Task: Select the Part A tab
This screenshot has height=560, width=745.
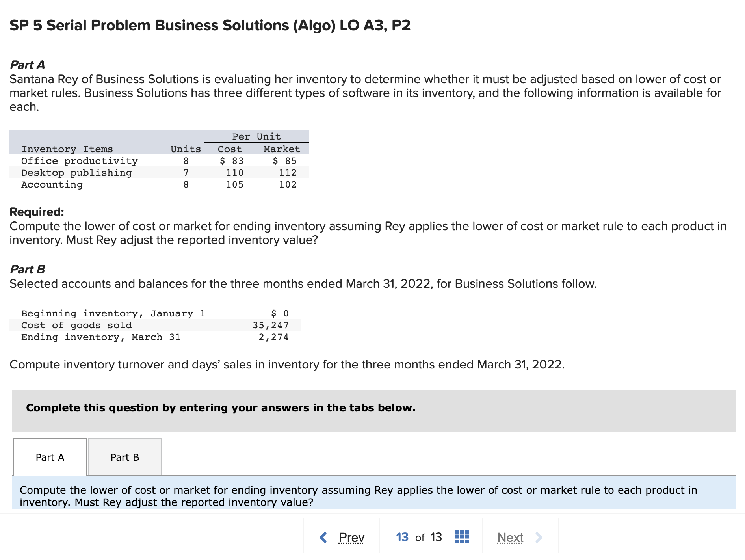Action: [x=50, y=457]
